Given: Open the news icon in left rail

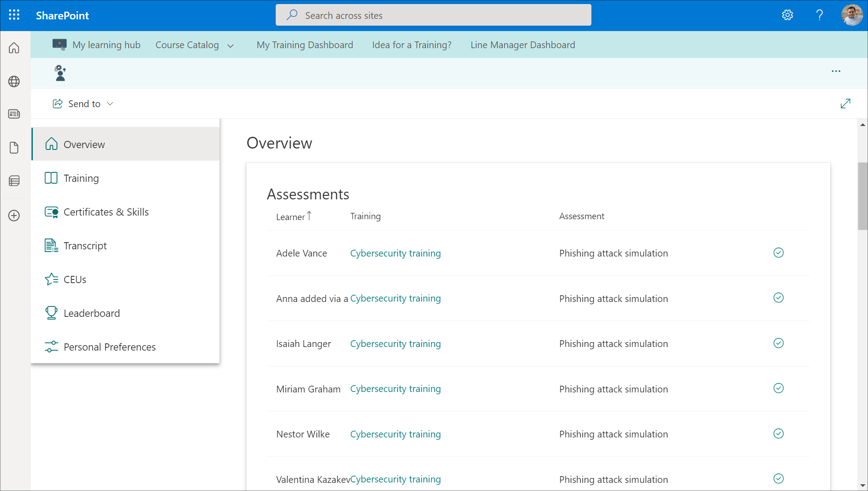Looking at the screenshot, I should pyautogui.click(x=14, y=114).
